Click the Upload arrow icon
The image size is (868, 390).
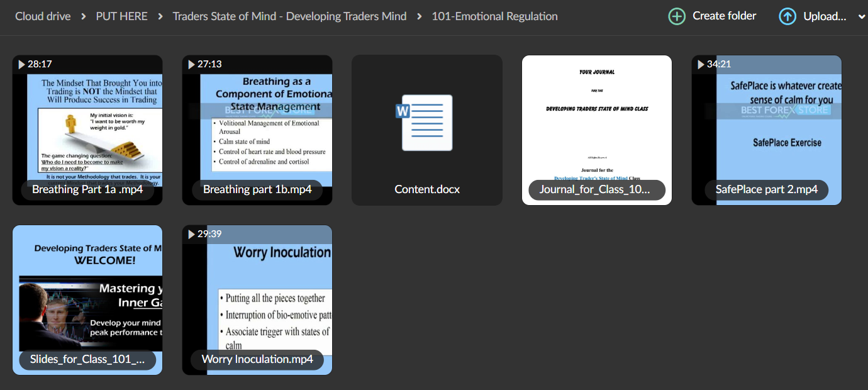(787, 16)
